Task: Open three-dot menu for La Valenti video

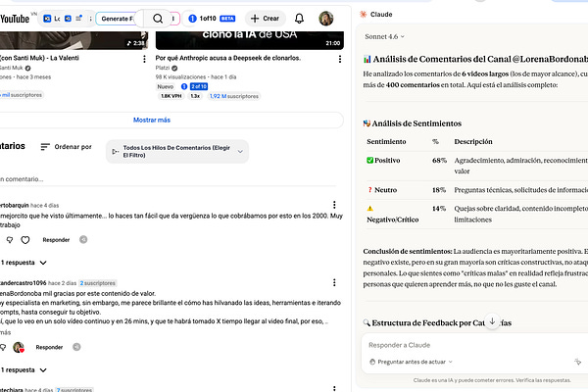Action: tap(144, 59)
